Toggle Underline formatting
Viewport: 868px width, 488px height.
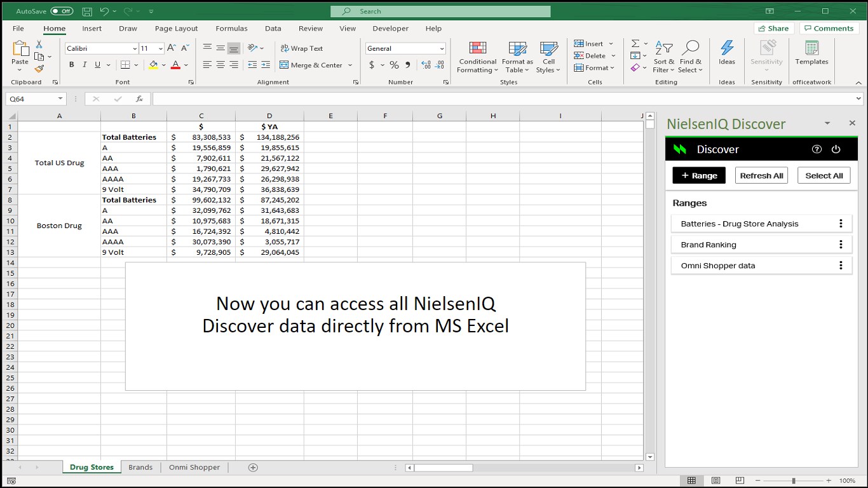[98, 65]
